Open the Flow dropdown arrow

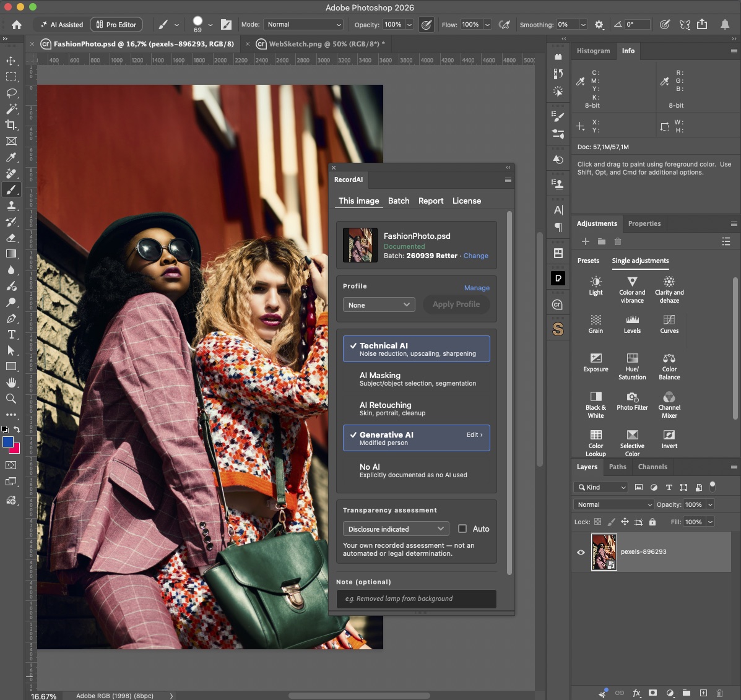coord(487,25)
